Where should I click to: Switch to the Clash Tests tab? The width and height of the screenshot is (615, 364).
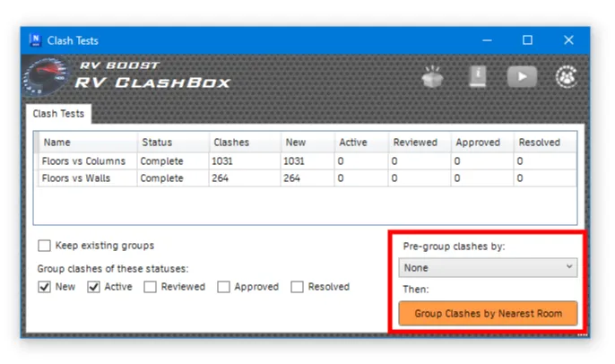coord(58,114)
